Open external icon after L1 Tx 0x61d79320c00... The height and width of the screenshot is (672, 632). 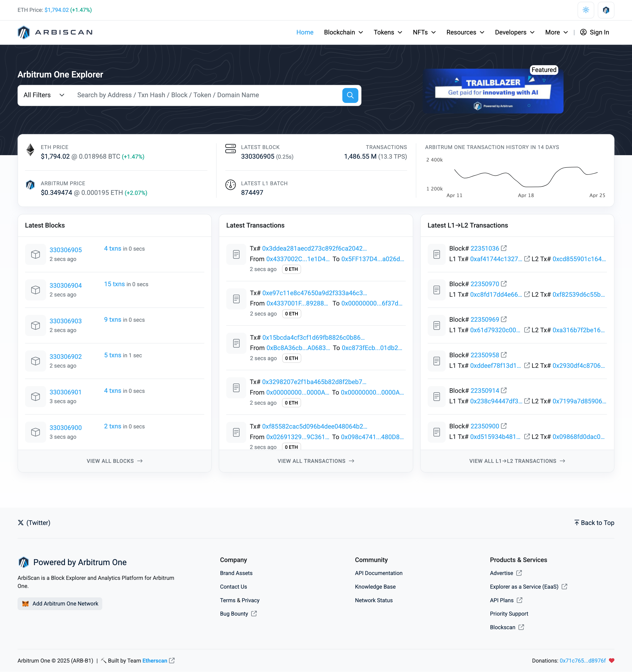click(527, 330)
